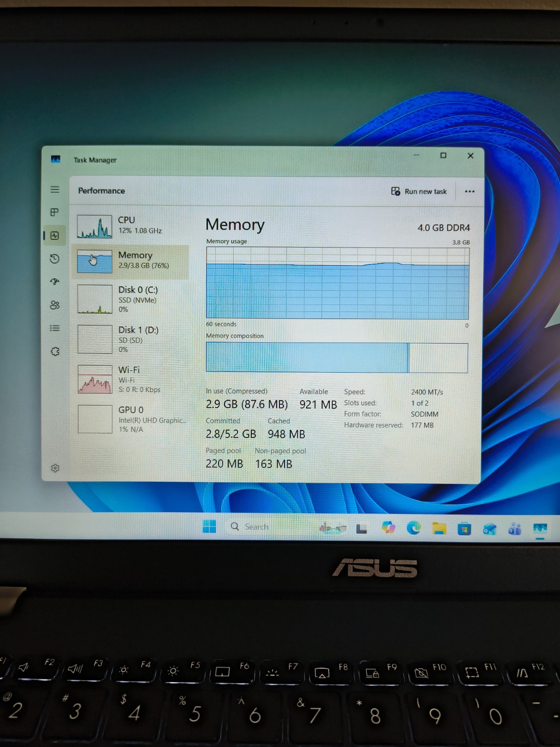This screenshot has height=747, width=560.
Task: Click the '2.9 GB (87.6 MB)' in-use value
Action: [x=246, y=404]
